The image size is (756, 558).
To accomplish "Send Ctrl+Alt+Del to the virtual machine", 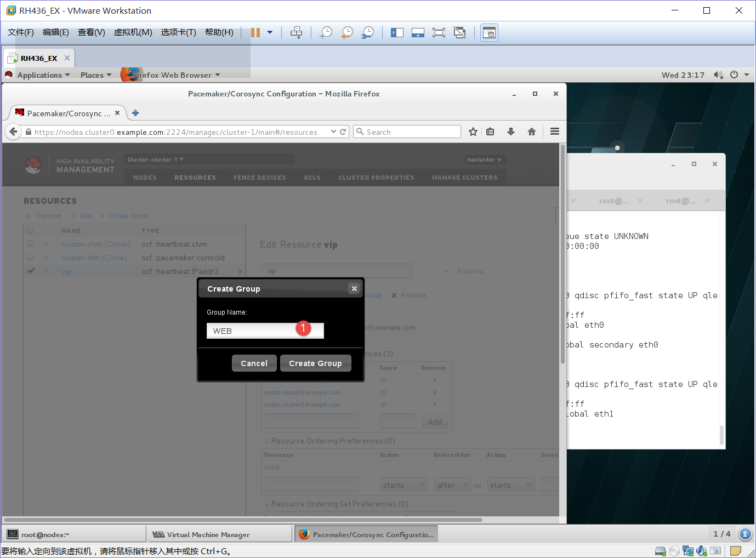I will coord(296,32).
